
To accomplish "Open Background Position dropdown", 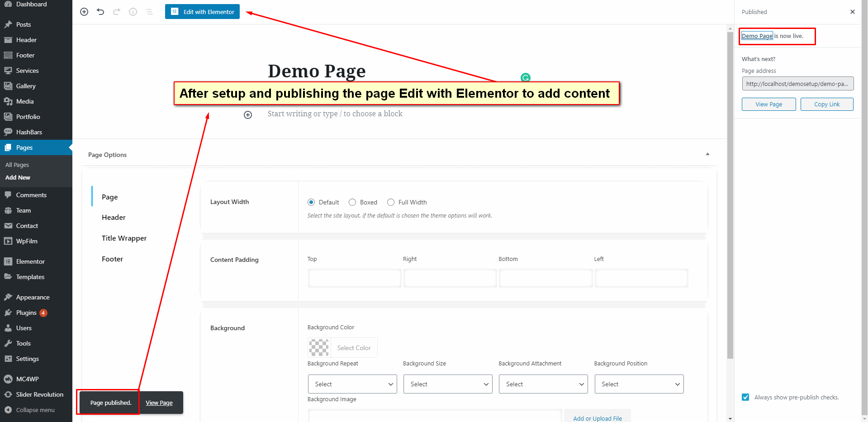I will pyautogui.click(x=639, y=384).
